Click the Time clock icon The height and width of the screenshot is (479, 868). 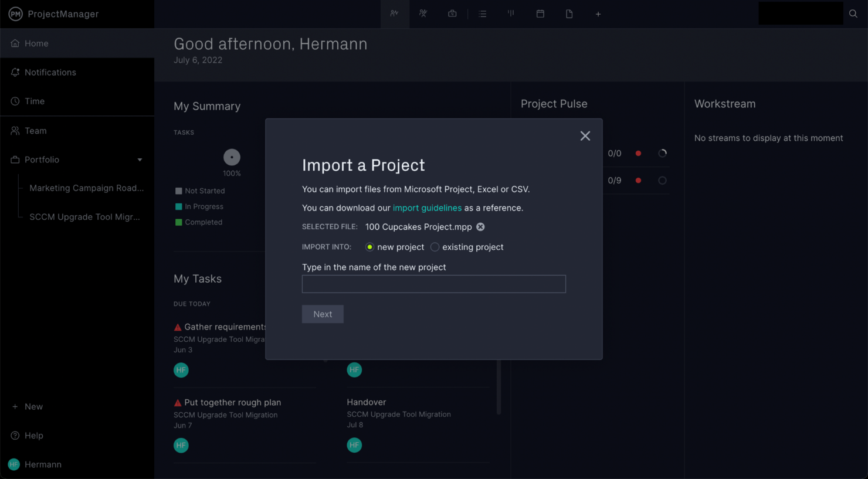pyautogui.click(x=15, y=101)
